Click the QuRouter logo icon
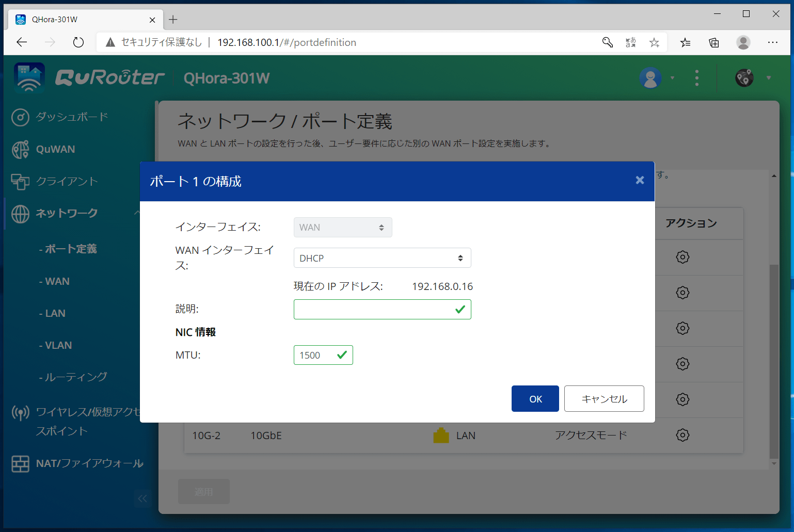The height and width of the screenshot is (532, 794). pyautogui.click(x=29, y=77)
